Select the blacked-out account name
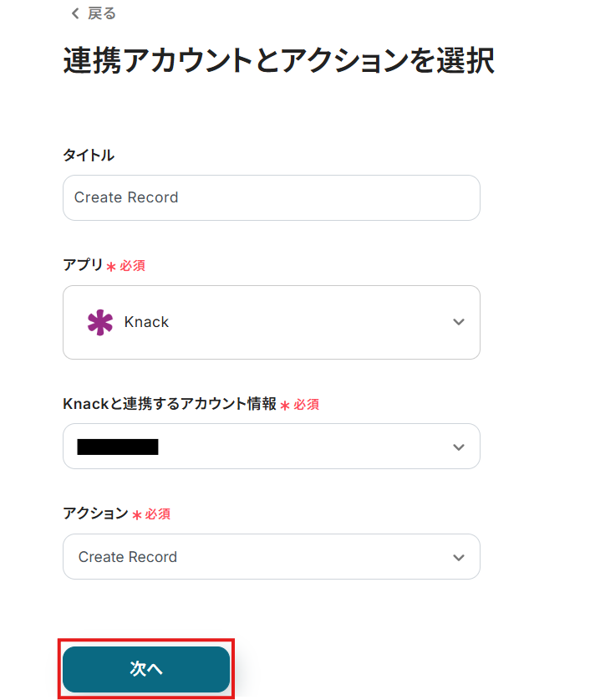This screenshot has width=590, height=700. 118,447
